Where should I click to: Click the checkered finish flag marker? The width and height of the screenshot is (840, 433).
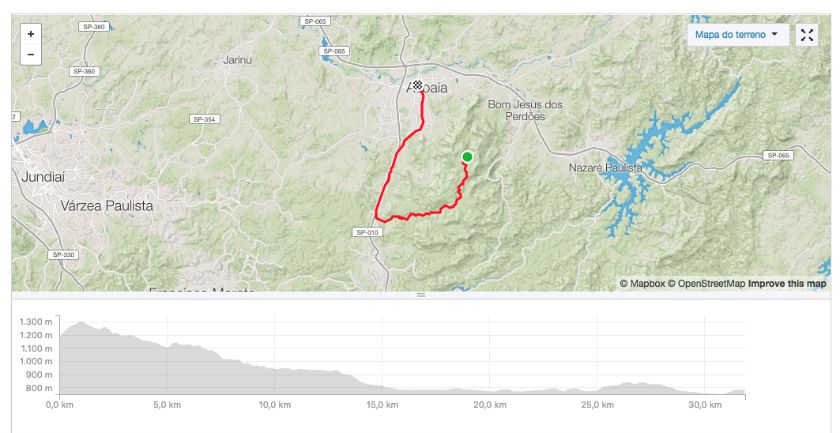tap(418, 85)
